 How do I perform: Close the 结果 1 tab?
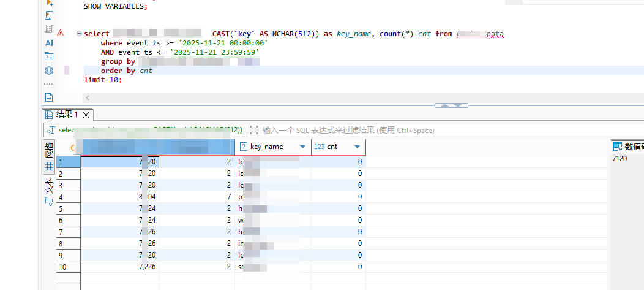[86, 115]
